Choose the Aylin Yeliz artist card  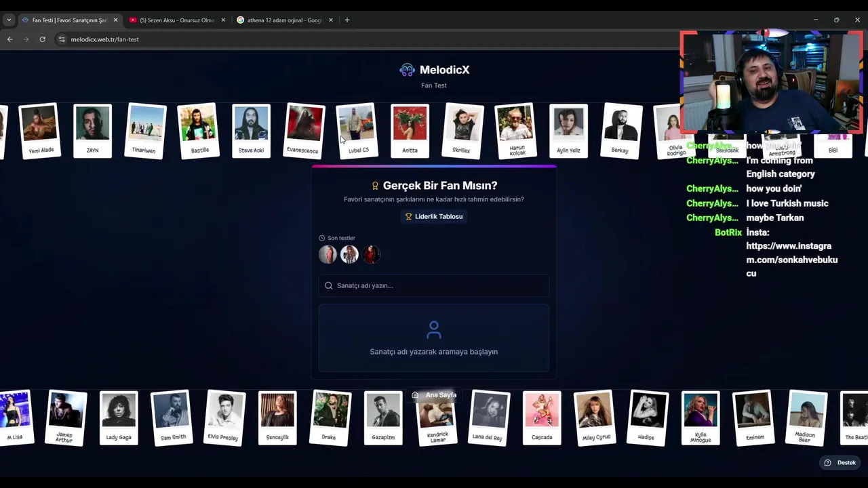click(568, 131)
